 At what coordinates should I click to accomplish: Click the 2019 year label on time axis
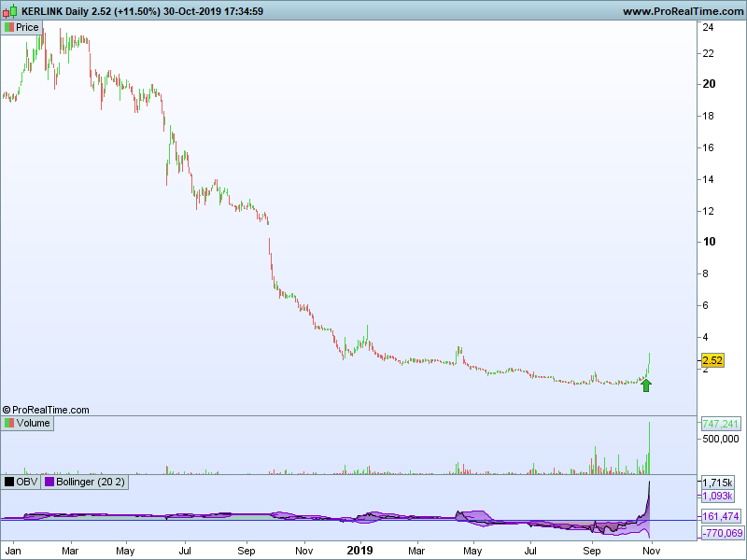tap(359, 551)
